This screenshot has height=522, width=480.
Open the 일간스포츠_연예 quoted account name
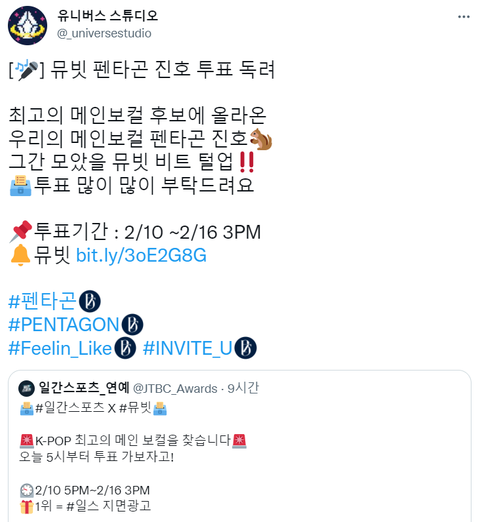(x=84, y=388)
